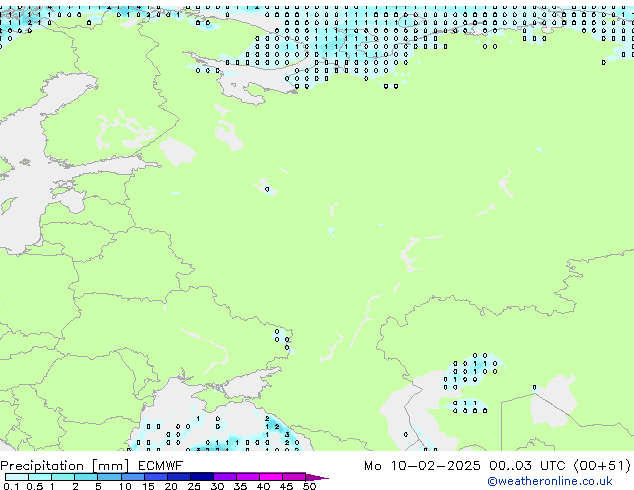Click the "50" legend scale label

(310, 486)
